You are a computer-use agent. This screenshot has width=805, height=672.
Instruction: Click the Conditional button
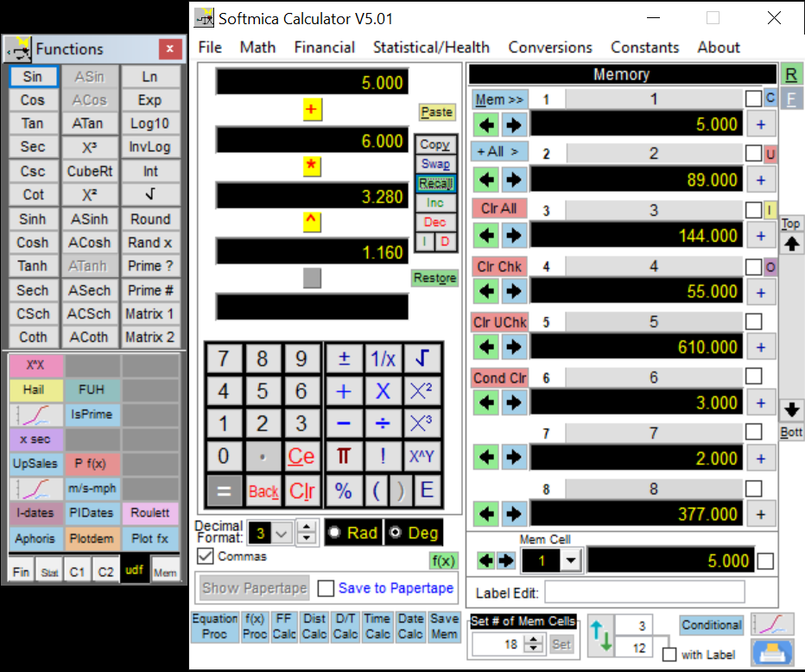point(712,624)
